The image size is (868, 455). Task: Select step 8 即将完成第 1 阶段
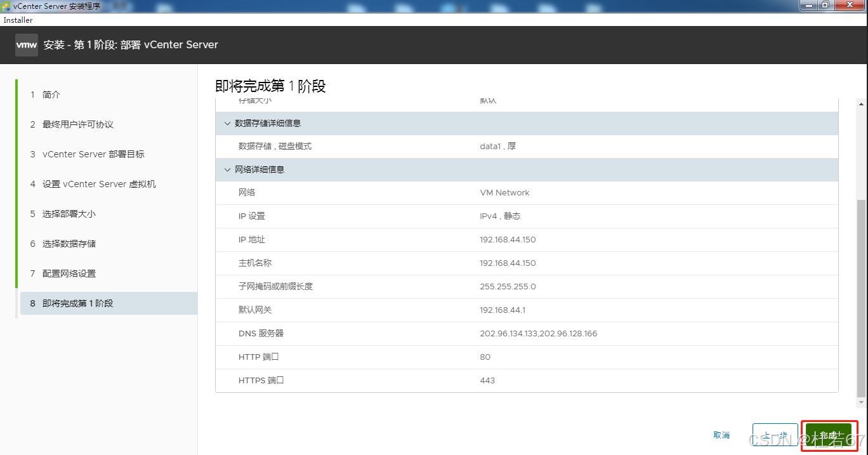coord(109,303)
